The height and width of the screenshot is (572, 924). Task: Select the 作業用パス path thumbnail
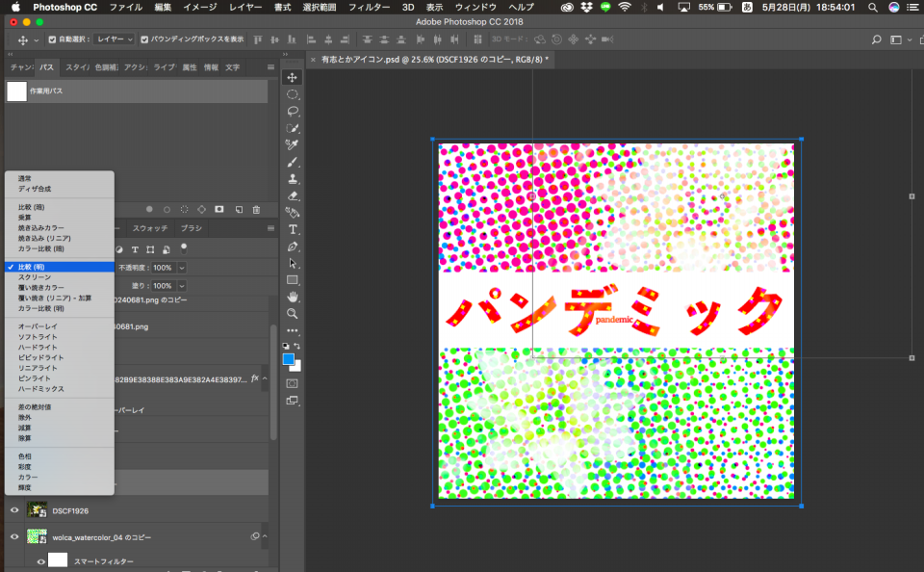(17, 91)
